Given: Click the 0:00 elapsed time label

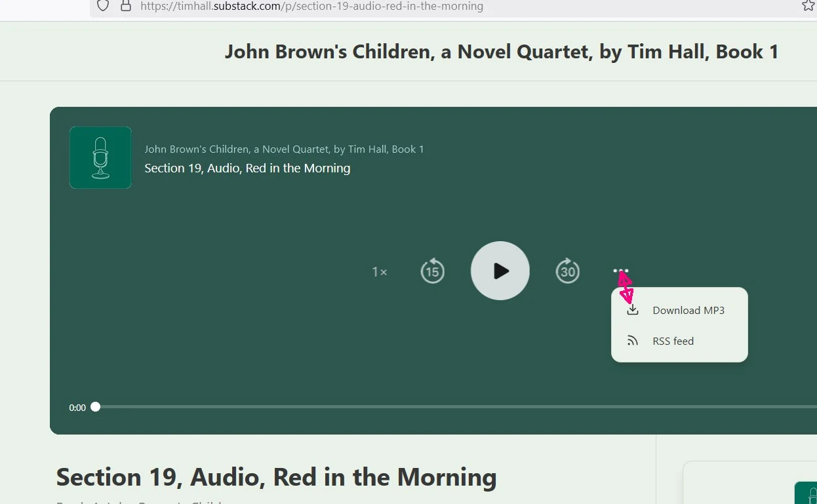Looking at the screenshot, I should pos(77,408).
